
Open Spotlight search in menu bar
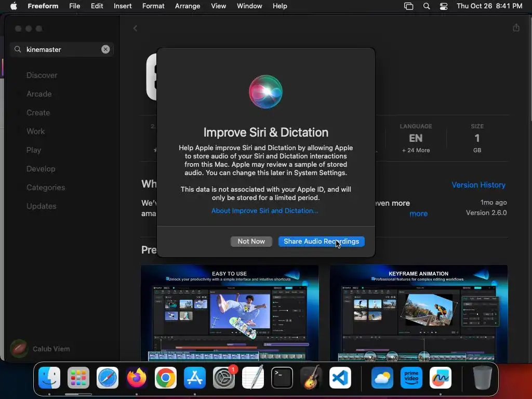[x=427, y=6]
